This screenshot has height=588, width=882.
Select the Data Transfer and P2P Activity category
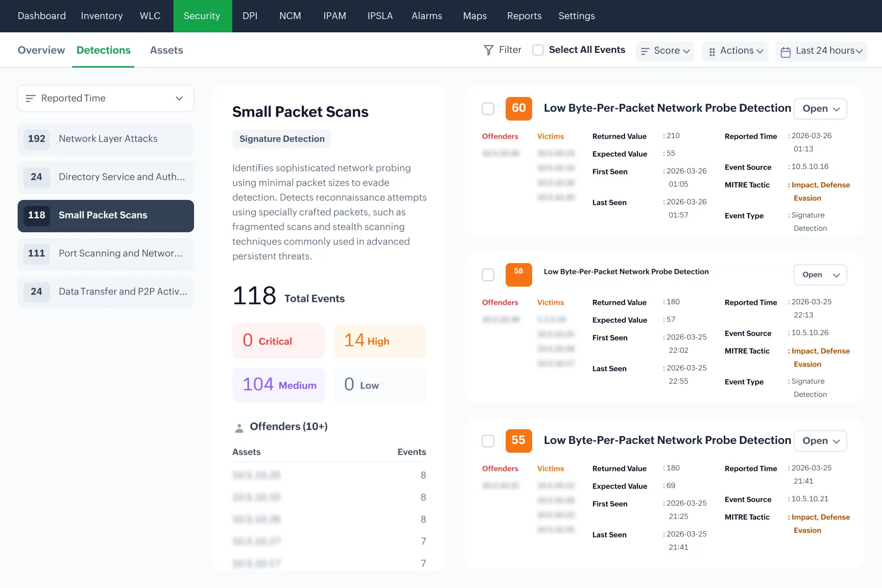pos(106,292)
